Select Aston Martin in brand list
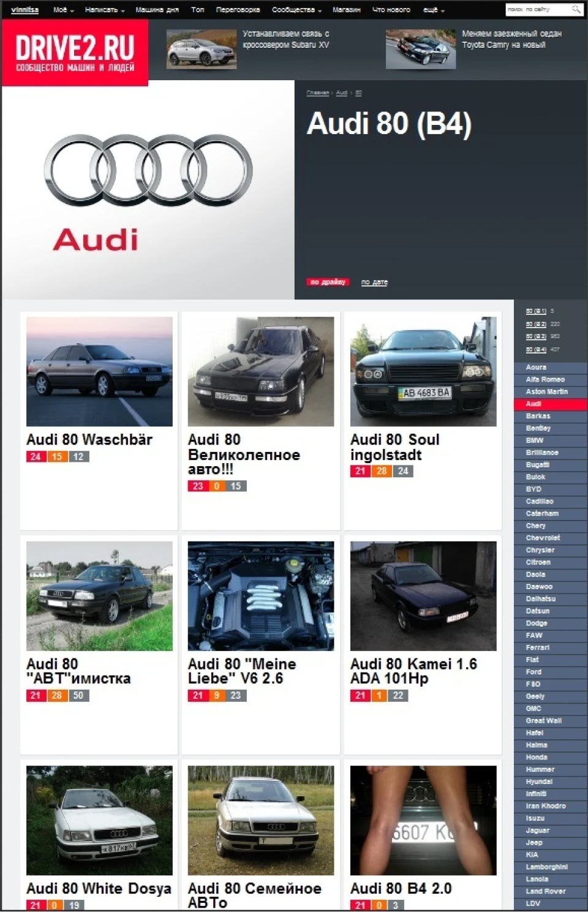588x912 pixels. click(551, 392)
